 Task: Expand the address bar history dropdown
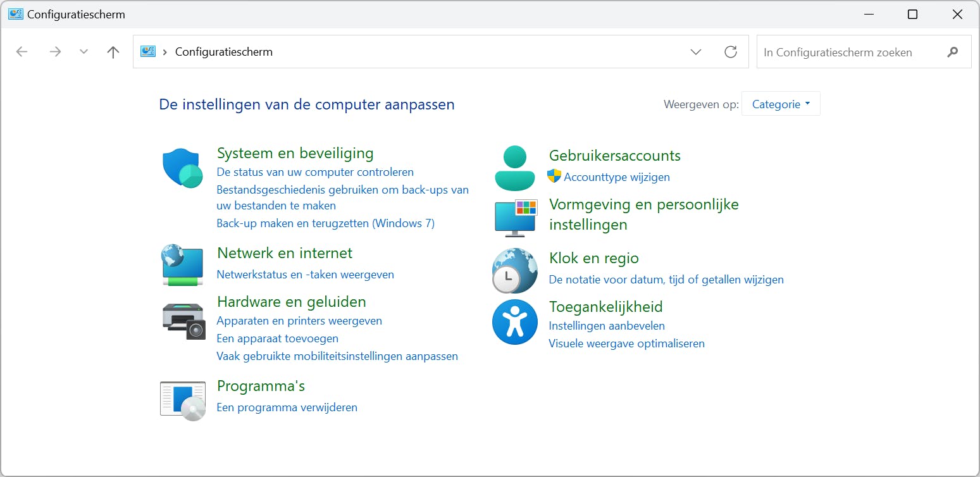[696, 52]
